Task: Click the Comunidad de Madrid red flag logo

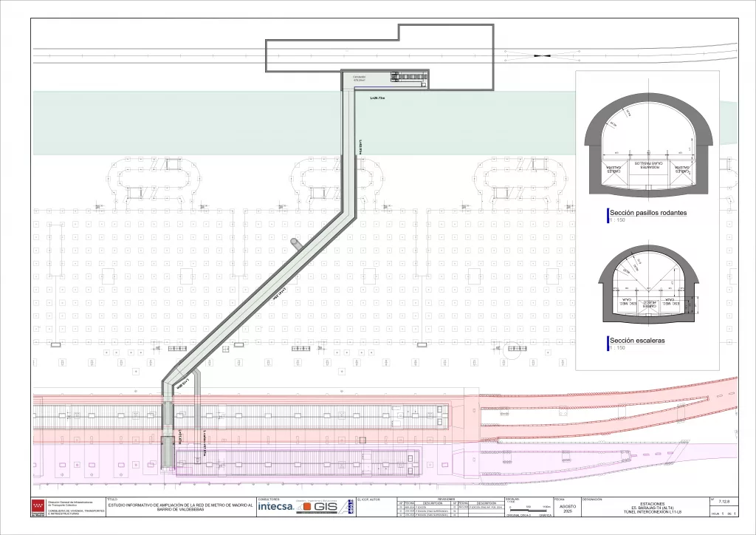Action: point(38,508)
